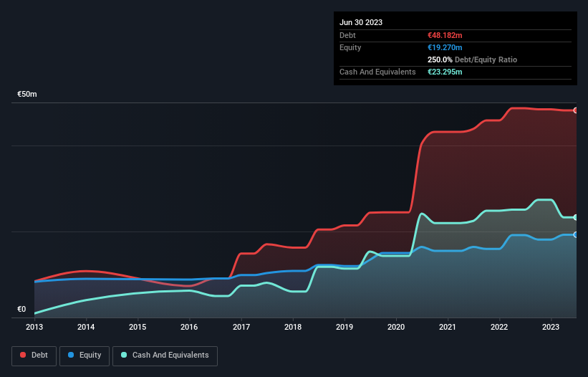
Task: Click the Debt label in tooltip
Action: coord(347,35)
